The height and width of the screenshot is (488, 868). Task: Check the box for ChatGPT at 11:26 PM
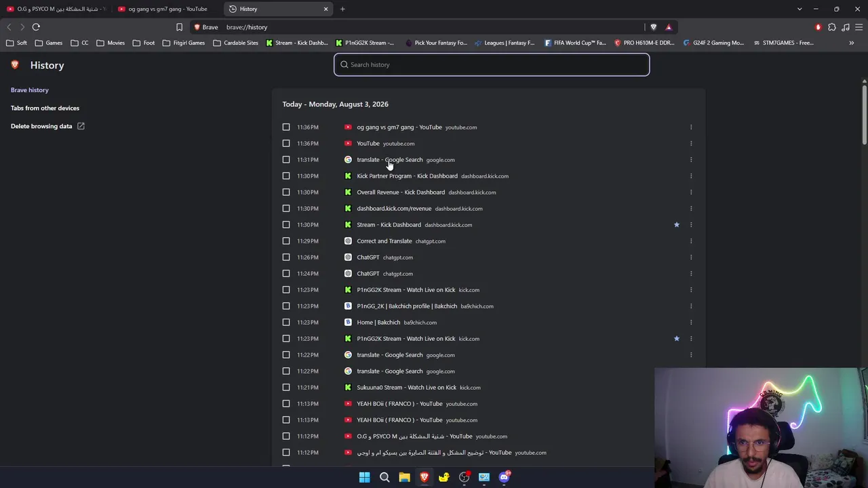[x=286, y=258]
